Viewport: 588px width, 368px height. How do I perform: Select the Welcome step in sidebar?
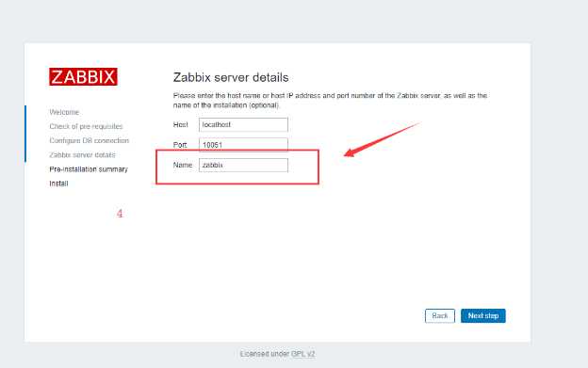click(x=64, y=112)
